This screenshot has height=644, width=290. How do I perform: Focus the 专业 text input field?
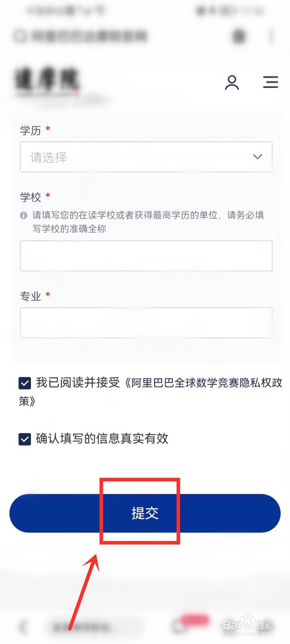tap(146, 323)
